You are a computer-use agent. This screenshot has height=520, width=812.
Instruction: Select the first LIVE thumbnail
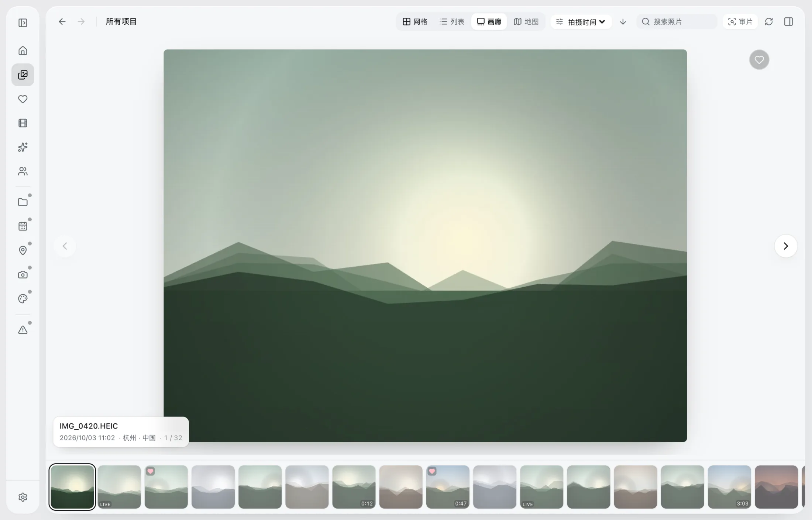tap(119, 487)
